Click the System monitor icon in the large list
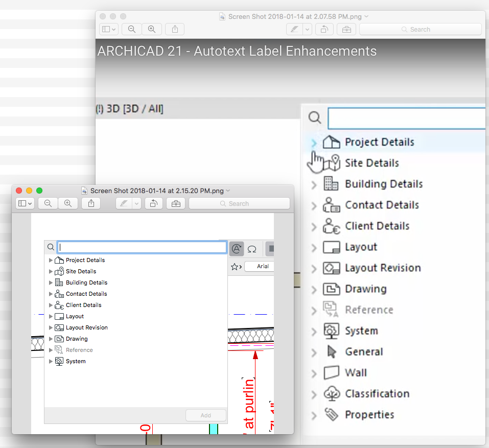The width and height of the screenshot is (489, 448). [331, 331]
